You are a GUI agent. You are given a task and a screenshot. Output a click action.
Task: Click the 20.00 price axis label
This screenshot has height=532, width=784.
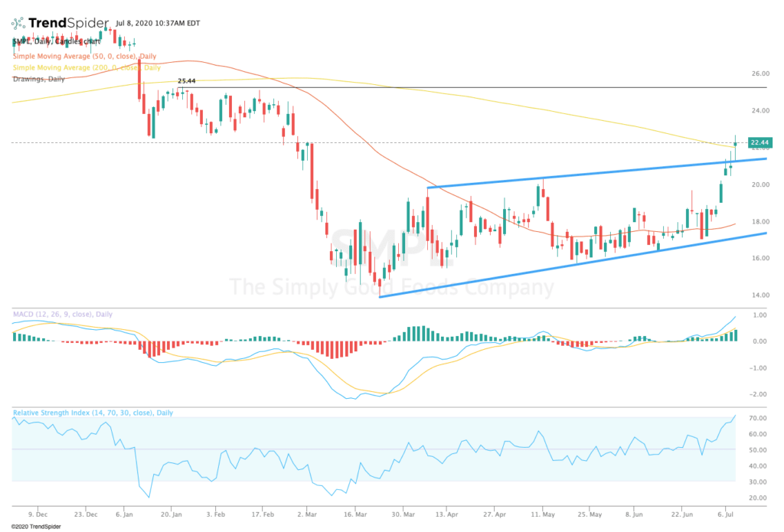(760, 184)
